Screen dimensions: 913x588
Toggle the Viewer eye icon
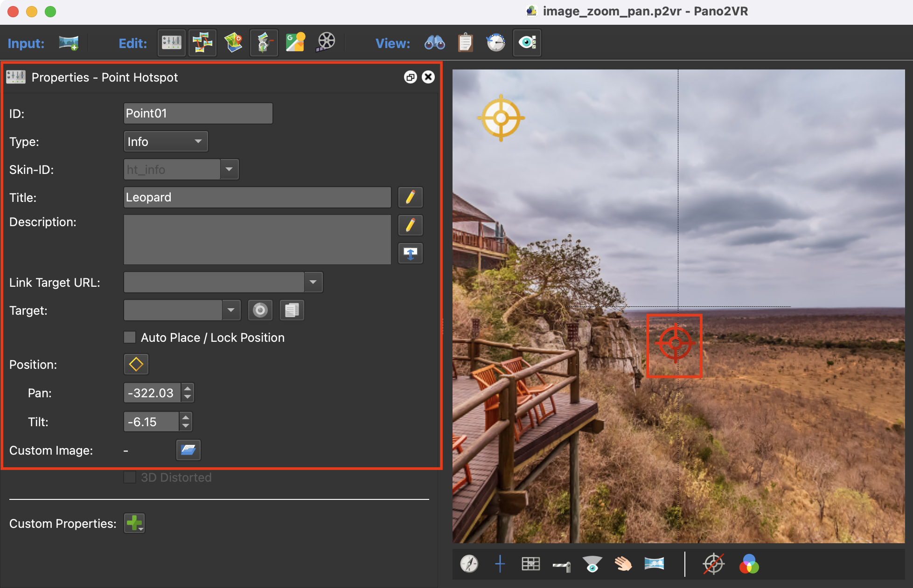pyautogui.click(x=527, y=43)
